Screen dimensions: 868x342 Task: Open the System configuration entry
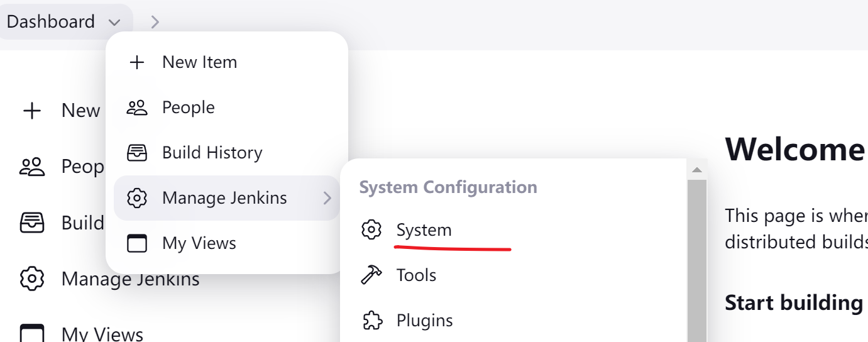point(424,230)
